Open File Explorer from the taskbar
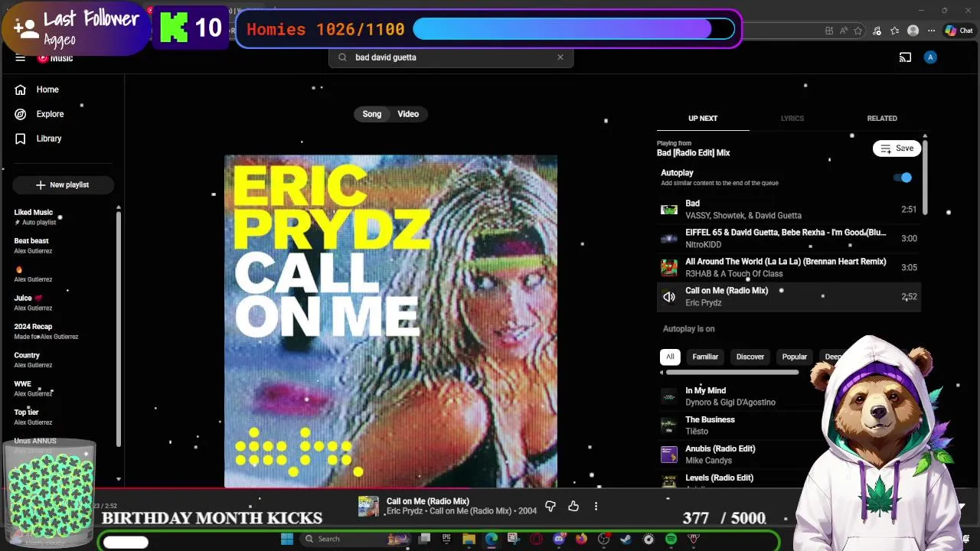Viewport: 980px width, 551px height. (x=469, y=540)
